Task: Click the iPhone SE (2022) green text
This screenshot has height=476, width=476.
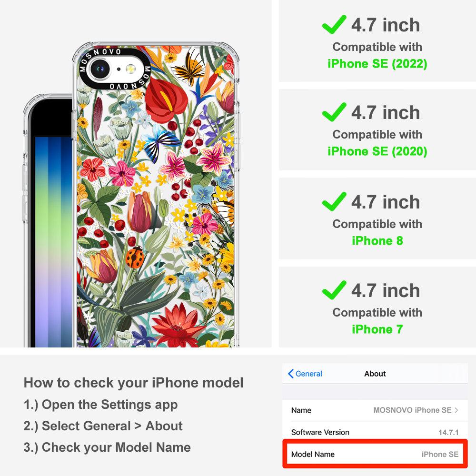Action: (x=377, y=64)
